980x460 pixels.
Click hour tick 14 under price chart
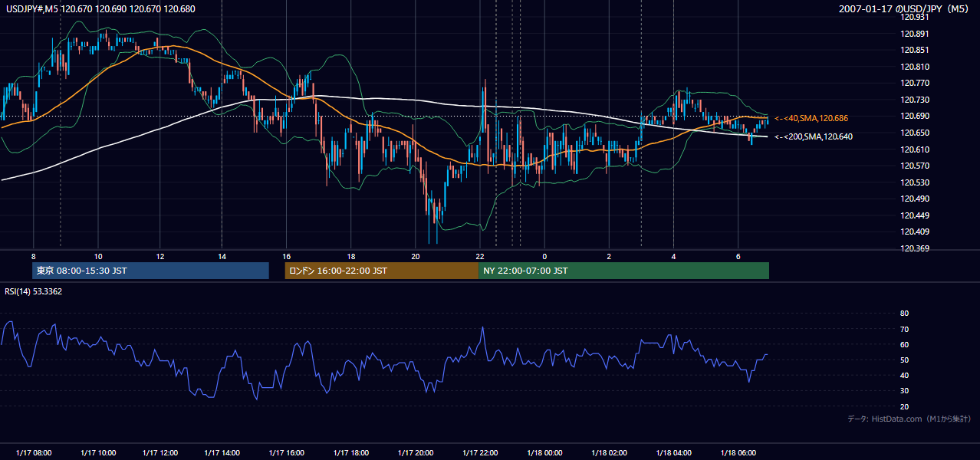pyautogui.click(x=222, y=256)
